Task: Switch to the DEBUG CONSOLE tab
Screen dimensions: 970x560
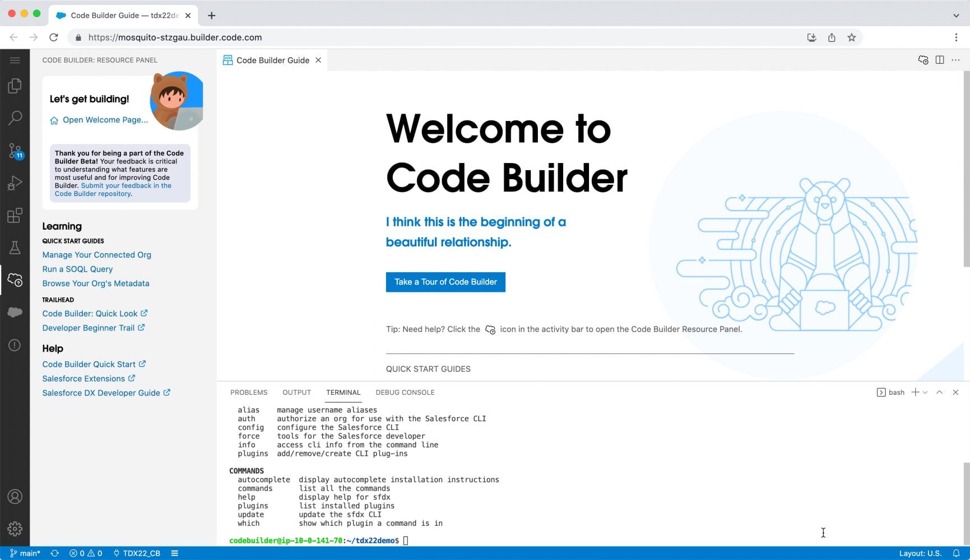Action: point(405,393)
